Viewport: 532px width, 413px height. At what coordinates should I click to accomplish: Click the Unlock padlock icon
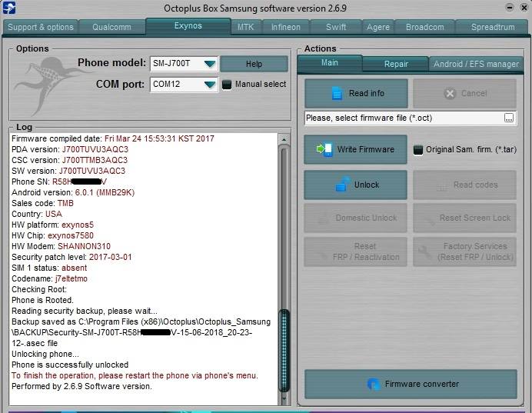point(343,185)
